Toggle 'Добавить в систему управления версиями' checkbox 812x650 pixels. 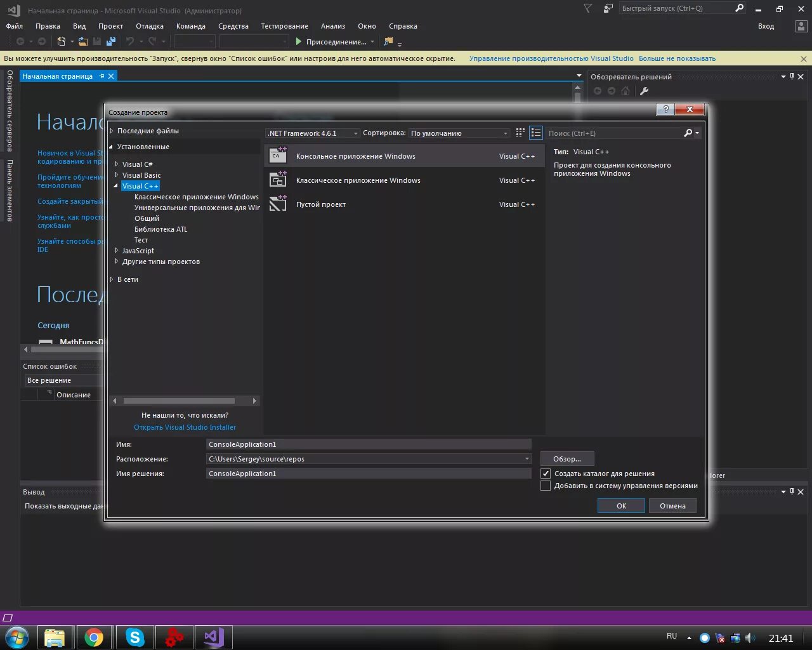pyautogui.click(x=546, y=486)
